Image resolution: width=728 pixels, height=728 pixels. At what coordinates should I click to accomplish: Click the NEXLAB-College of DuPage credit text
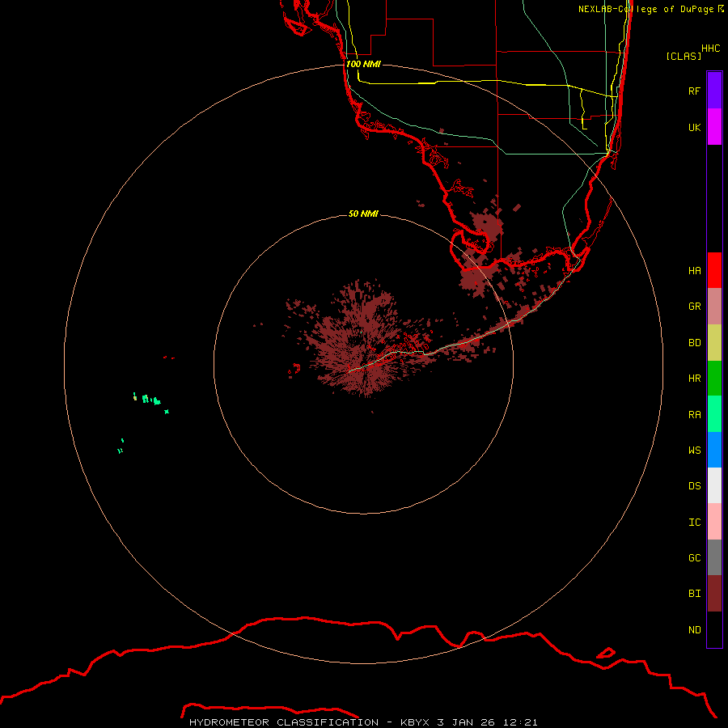650,9
